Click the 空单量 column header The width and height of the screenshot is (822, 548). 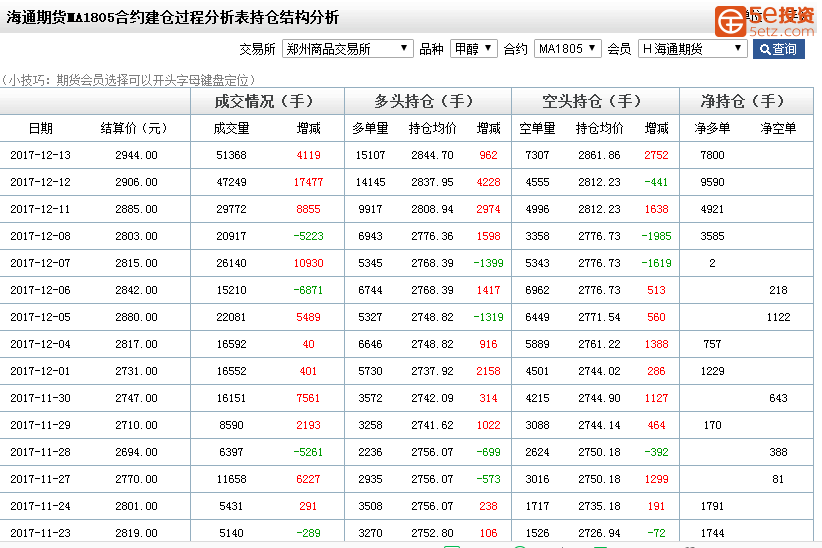(x=537, y=128)
